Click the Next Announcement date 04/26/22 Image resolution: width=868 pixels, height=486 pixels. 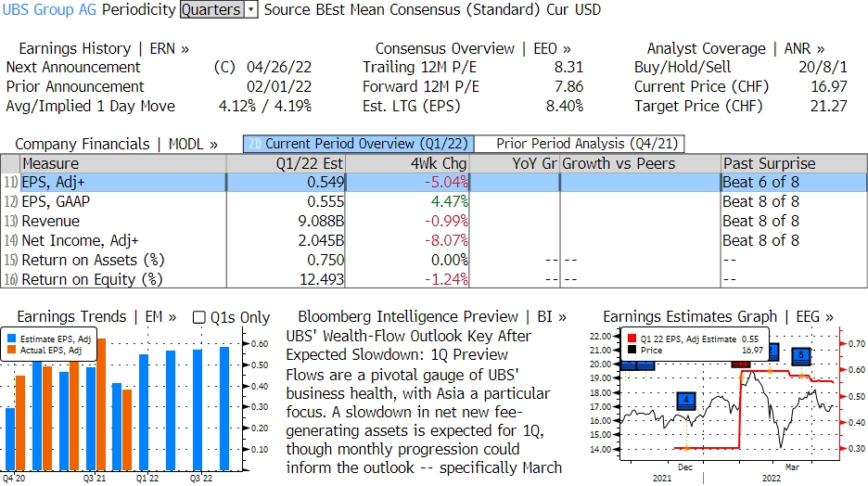tap(279, 68)
